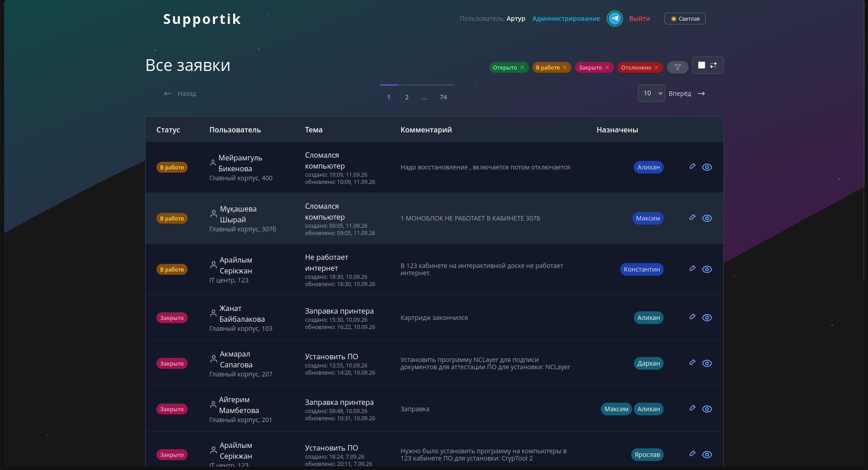Click the funnel filter icon
Image resolution: width=868 pixels, height=470 pixels.
[677, 67]
